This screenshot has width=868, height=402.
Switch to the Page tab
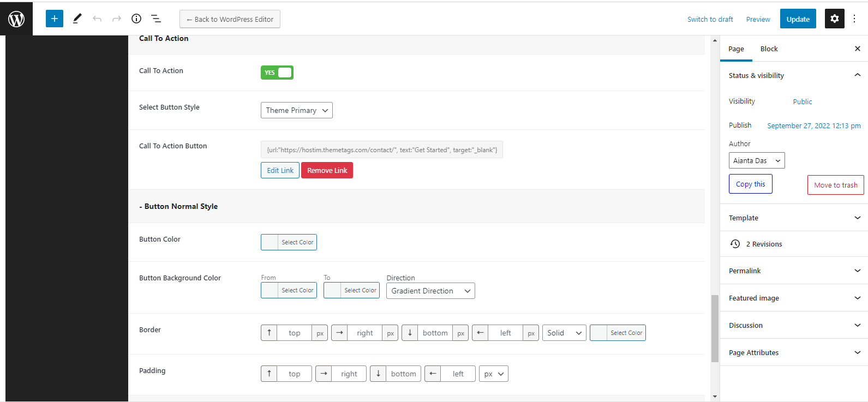[x=736, y=49]
